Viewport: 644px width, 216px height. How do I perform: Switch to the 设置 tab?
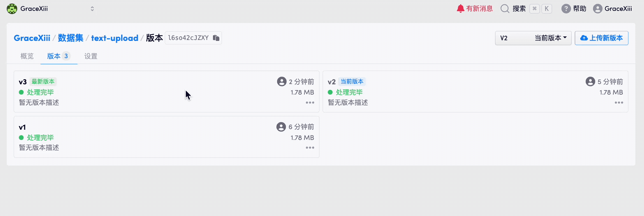[91, 56]
